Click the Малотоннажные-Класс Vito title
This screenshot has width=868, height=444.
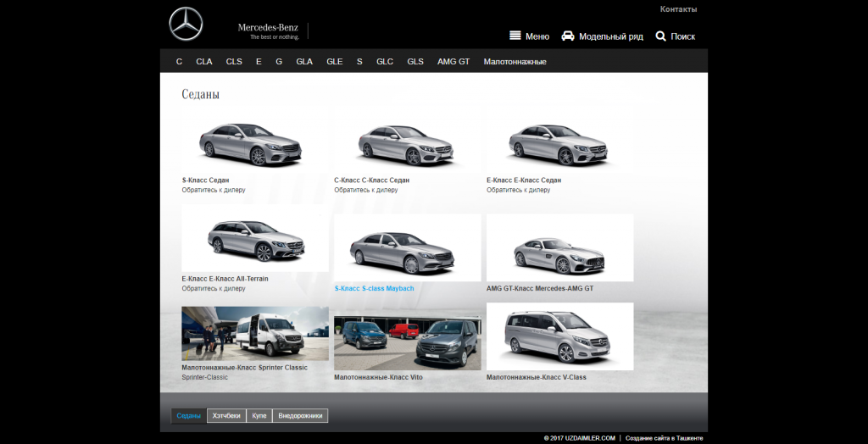point(378,377)
